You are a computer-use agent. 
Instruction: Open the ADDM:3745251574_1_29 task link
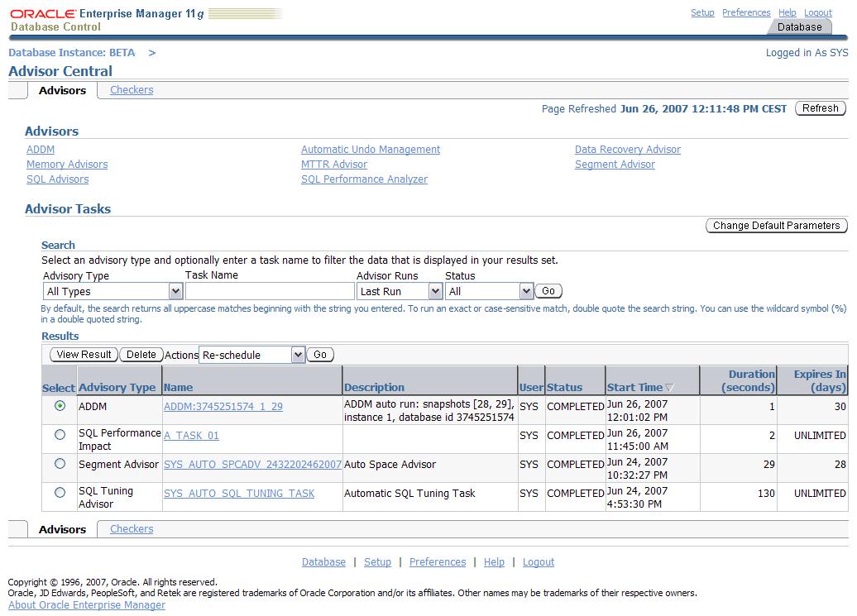point(223,407)
